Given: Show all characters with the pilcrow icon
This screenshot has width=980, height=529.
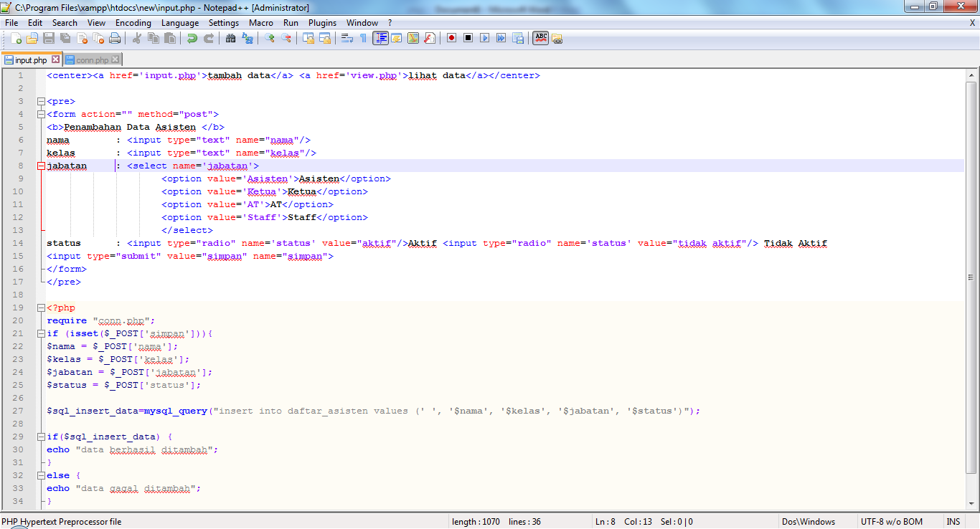Looking at the screenshot, I should pos(364,38).
